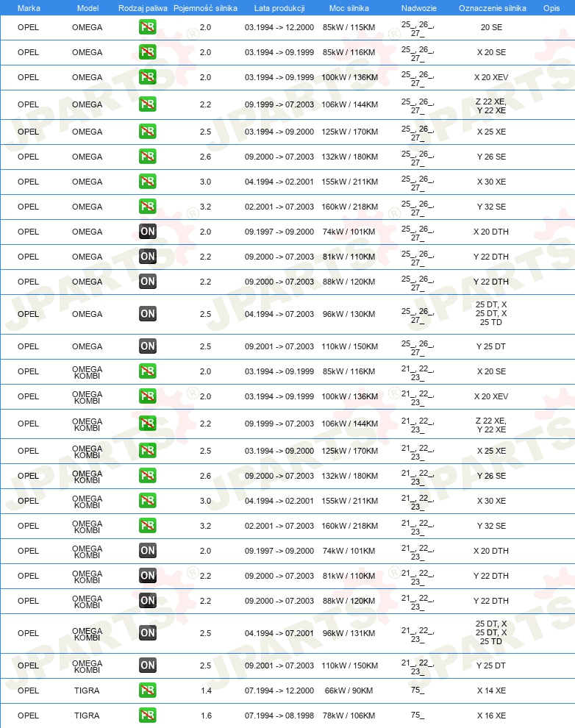Select 25 DT, X 25 TD code in OMEGA KOMBI row

(x=491, y=633)
